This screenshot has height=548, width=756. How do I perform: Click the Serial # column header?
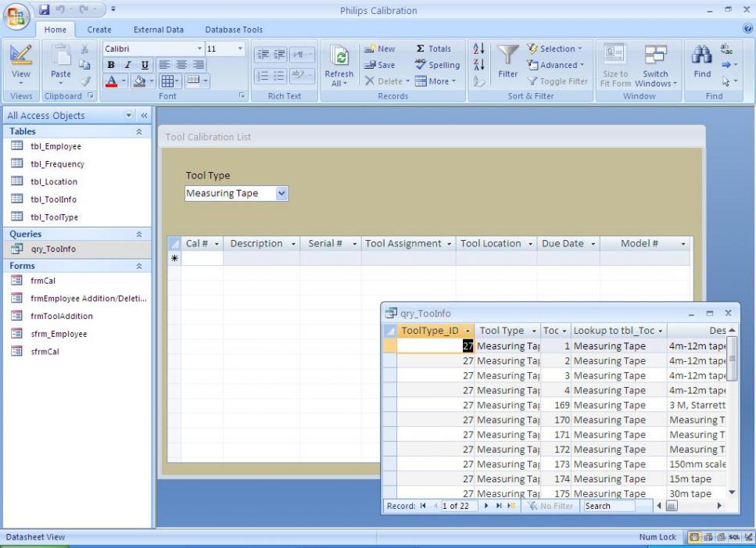tap(330, 244)
